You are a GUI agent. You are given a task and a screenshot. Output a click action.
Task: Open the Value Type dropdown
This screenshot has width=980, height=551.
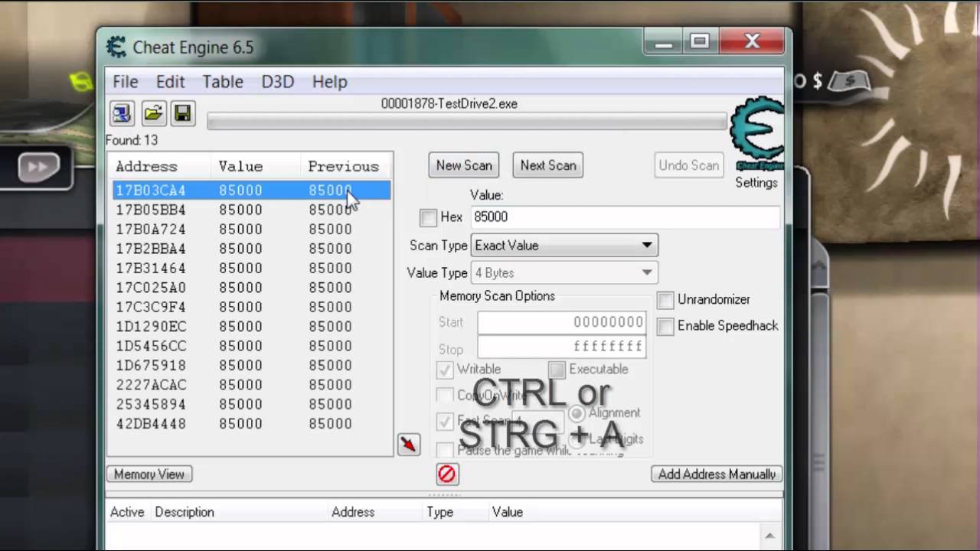click(x=565, y=273)
